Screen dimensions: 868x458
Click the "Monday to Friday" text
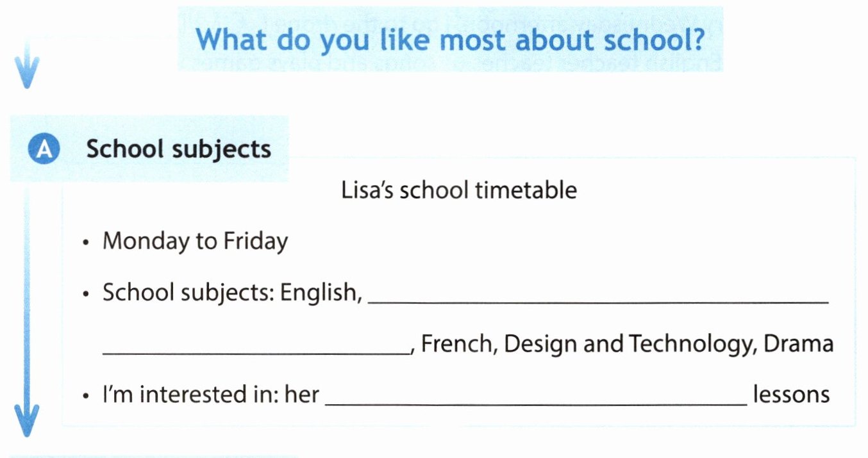coord(195,241)
